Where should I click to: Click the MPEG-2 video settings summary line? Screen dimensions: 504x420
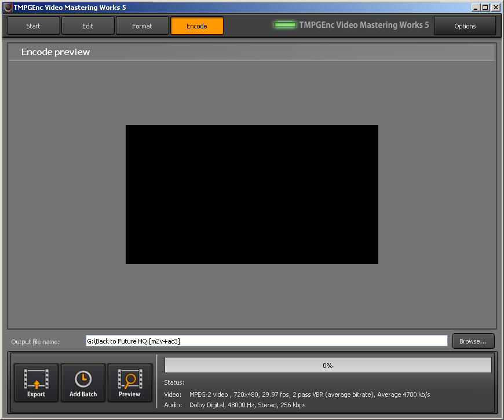point(309,395)
